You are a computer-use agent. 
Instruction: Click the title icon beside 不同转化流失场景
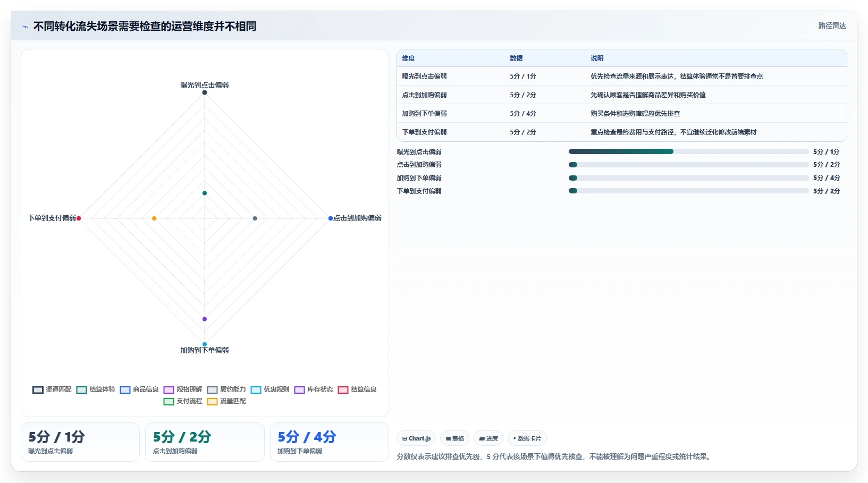25,27
